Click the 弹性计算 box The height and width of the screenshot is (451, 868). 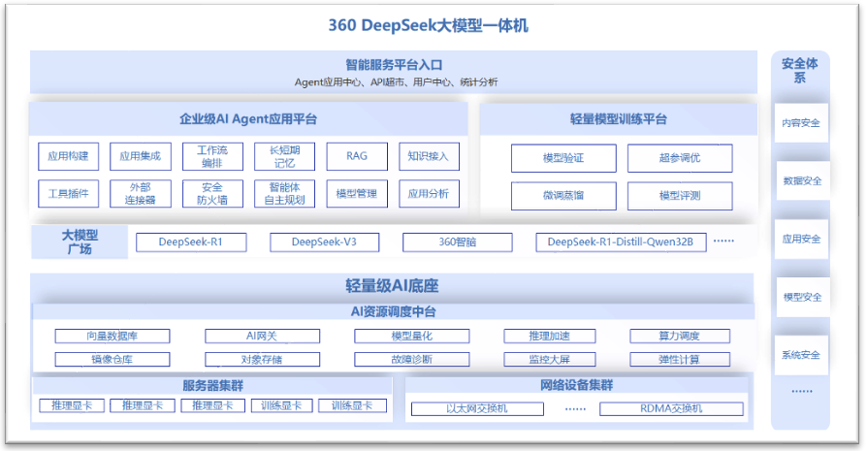pos(680,360)
